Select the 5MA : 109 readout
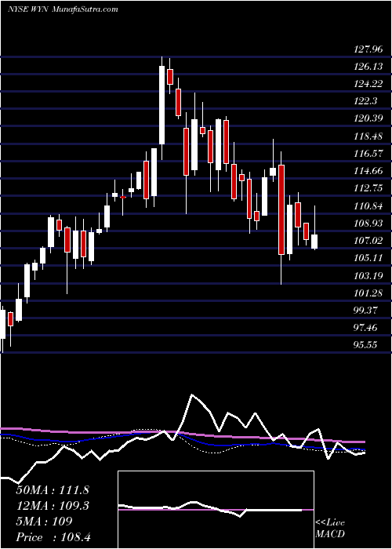 (x=45, y=522)
